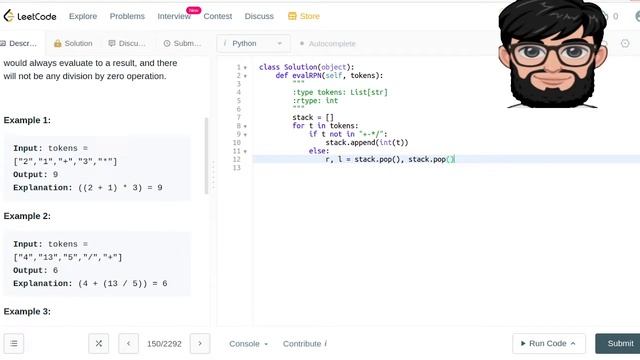Screen dimensions: 640x360
Task: Click the Store shop icon
Action: (x=292, y=16)
